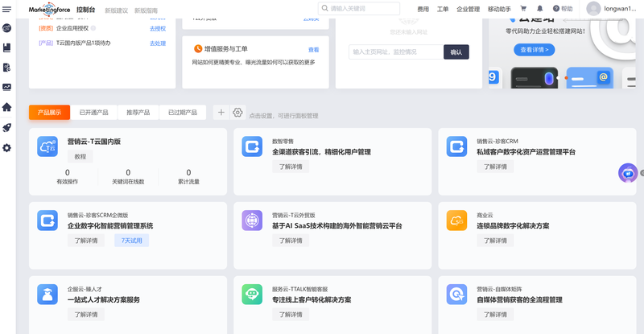Click the 查看详情 banner button

pos(534,50)
